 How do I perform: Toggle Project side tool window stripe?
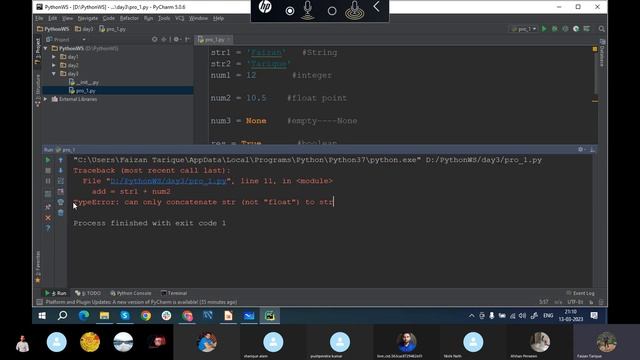coord(38,51)
